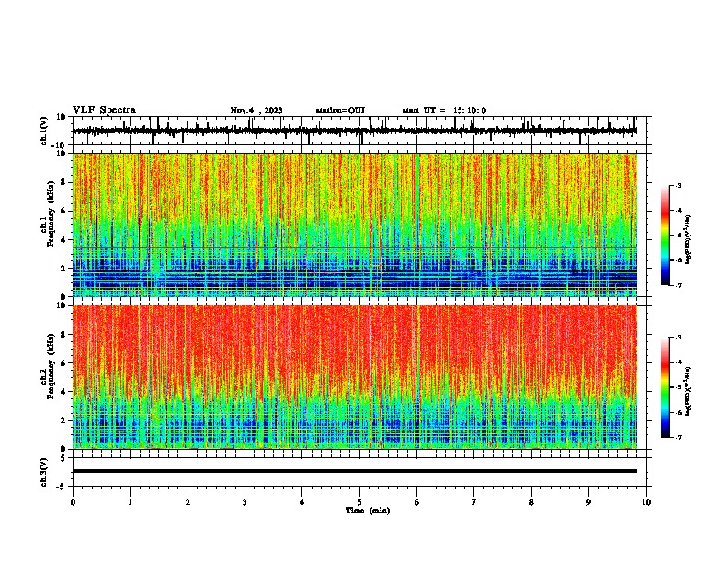
Task: Click time axis tick label "7"
Action: coord(474,502)
